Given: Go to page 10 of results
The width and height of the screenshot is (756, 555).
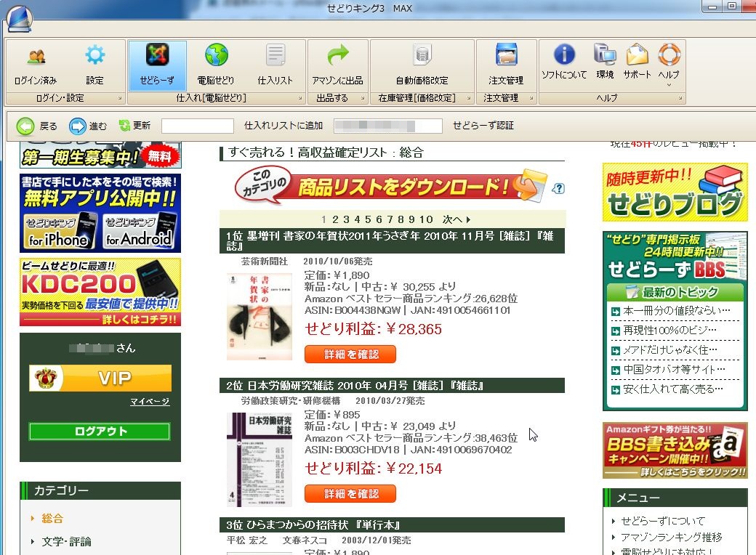Looking at the screenshot, I should click(x=426, y=219).
